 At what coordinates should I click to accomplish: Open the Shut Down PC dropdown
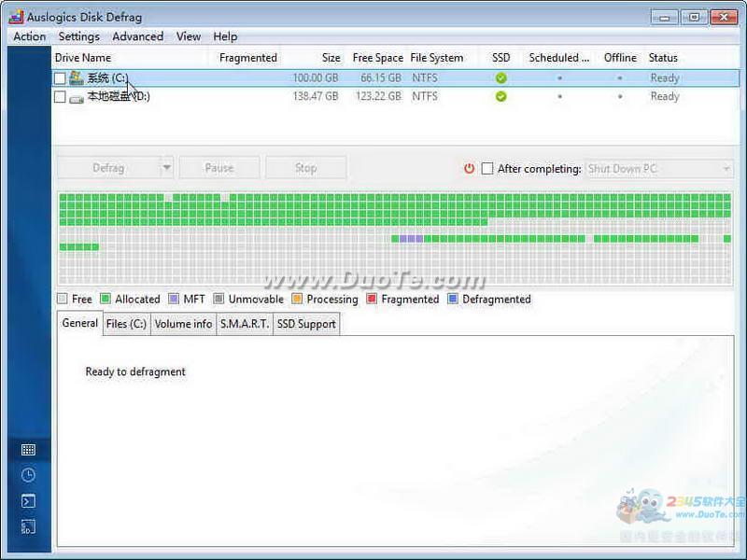click(659, 169)
